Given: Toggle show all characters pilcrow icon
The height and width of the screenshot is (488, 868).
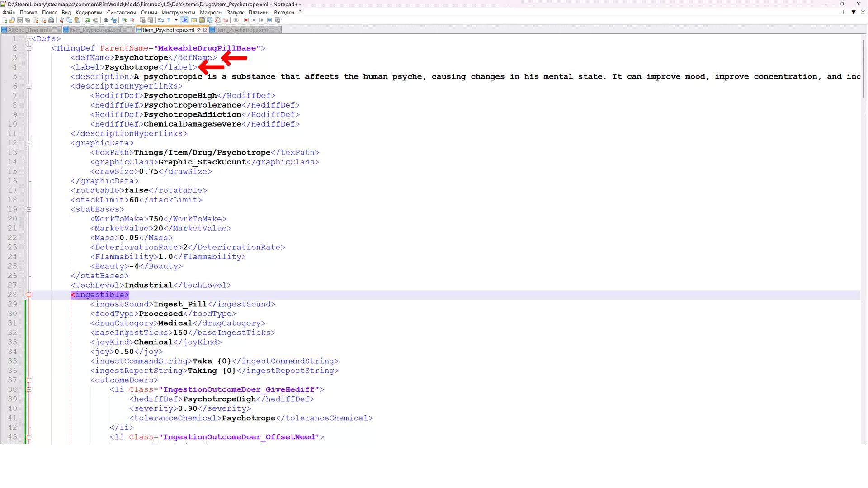Looking at the screenshot, I should (169, 20).
